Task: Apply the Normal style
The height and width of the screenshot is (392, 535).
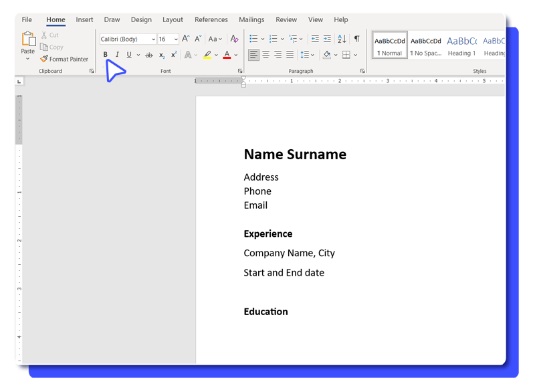Action: [x=390, y=45]
